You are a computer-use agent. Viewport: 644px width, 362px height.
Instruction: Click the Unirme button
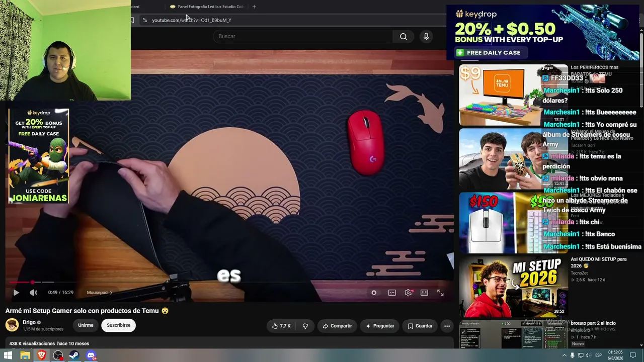click(x=86, y=325)
